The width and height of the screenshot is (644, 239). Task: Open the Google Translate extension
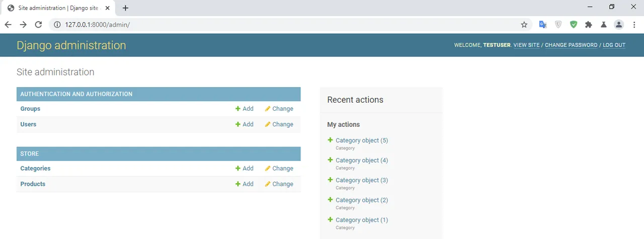543,25
